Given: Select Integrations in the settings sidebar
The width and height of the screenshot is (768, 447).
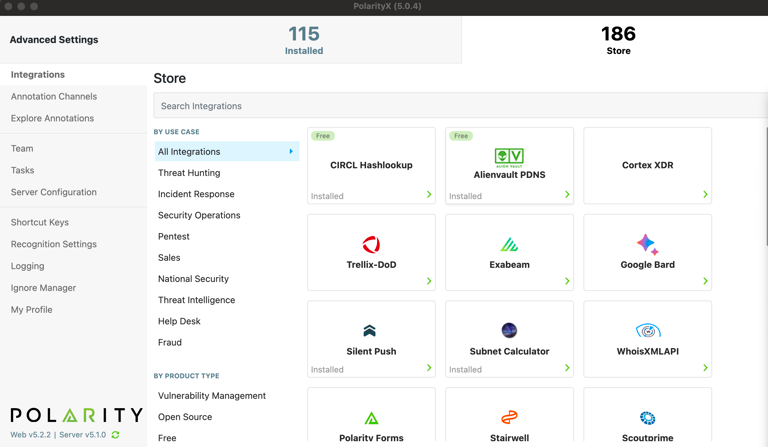Looking at the screenshot, I should coord(73,74).
